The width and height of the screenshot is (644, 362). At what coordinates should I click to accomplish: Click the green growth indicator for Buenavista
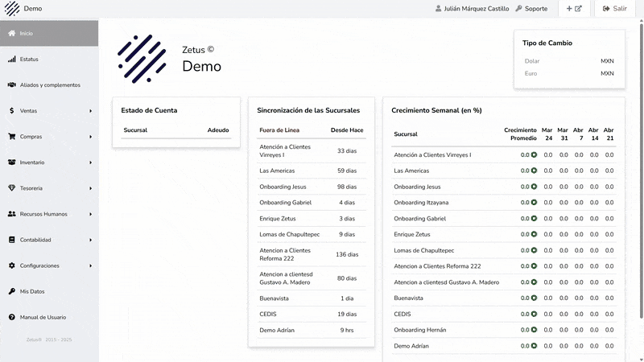[534, 298]
